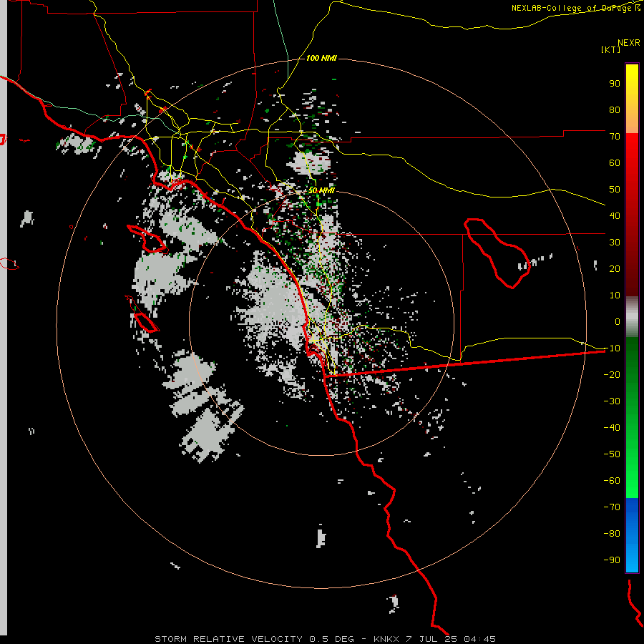Pick the gray zero-velocity segment of color bar
Viewport: 644px width, 644px height.
click(x=632, y=317)
